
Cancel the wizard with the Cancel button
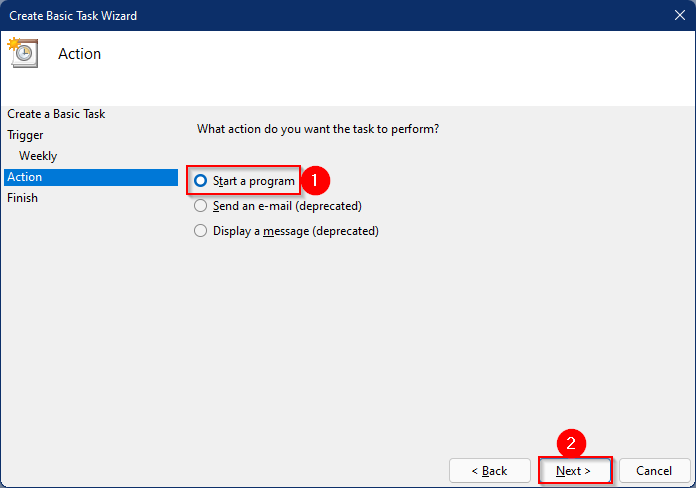pyautogui.click(x=654, y=470)
